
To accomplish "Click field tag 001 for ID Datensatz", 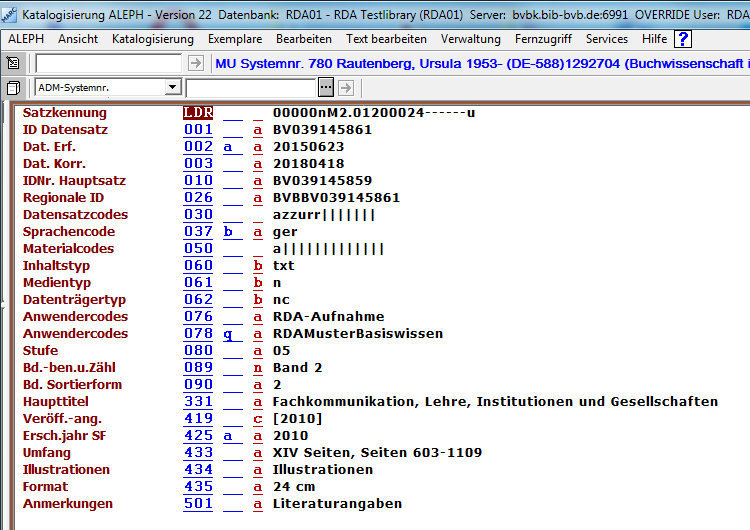I will pos(198,130).
